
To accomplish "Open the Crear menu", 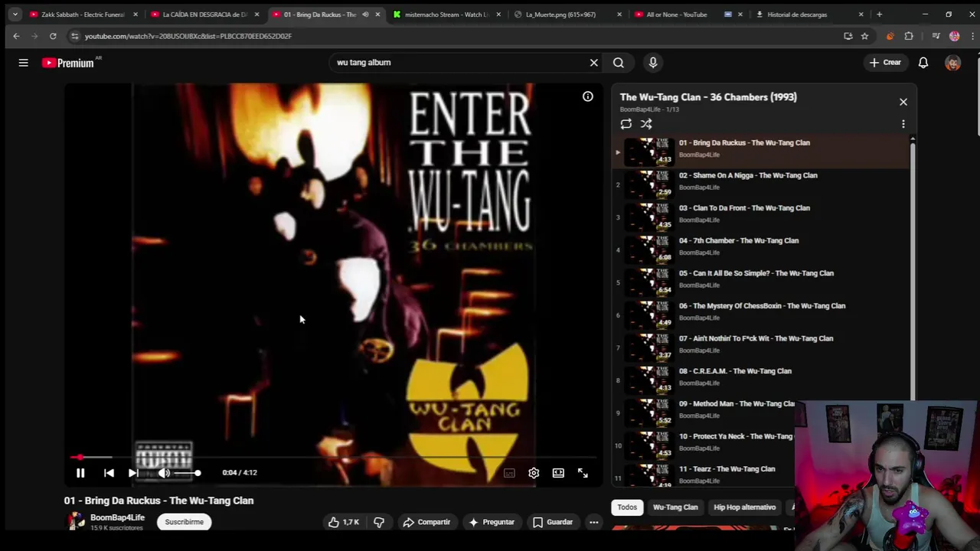I will (885, 63).
